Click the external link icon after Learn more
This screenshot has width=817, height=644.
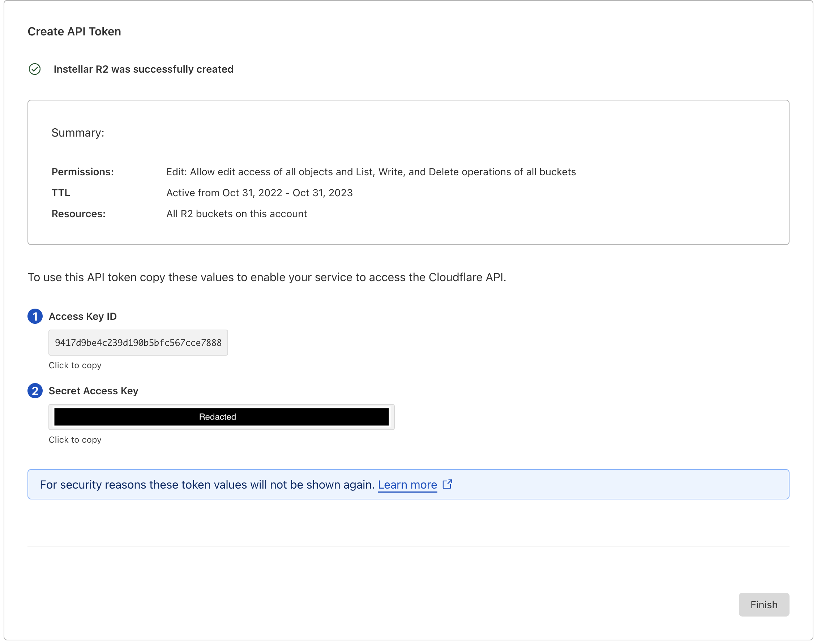(x=447, y=484)
